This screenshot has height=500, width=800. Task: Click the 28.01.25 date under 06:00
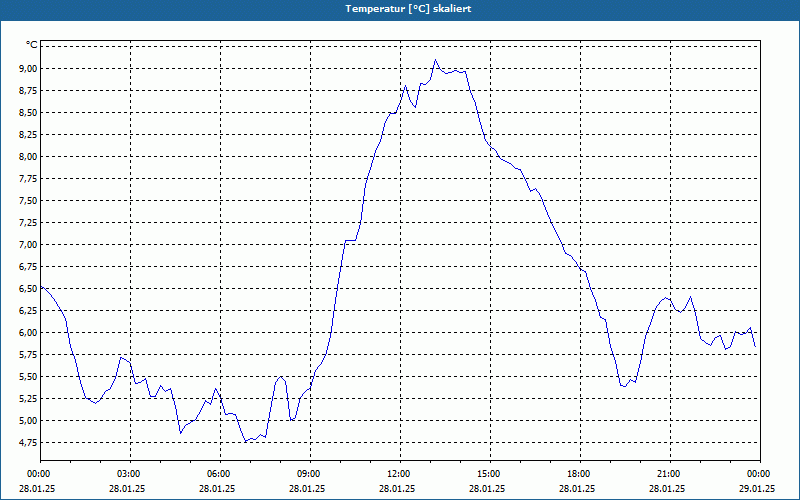click(217, 488)
